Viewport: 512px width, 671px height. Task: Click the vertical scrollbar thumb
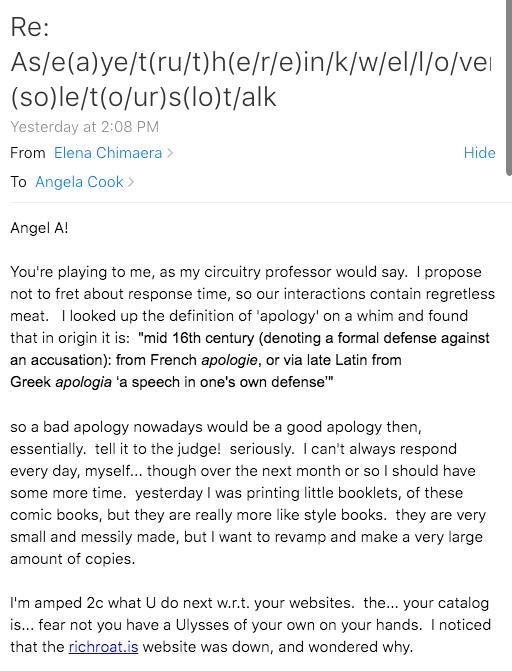(509, 86)
